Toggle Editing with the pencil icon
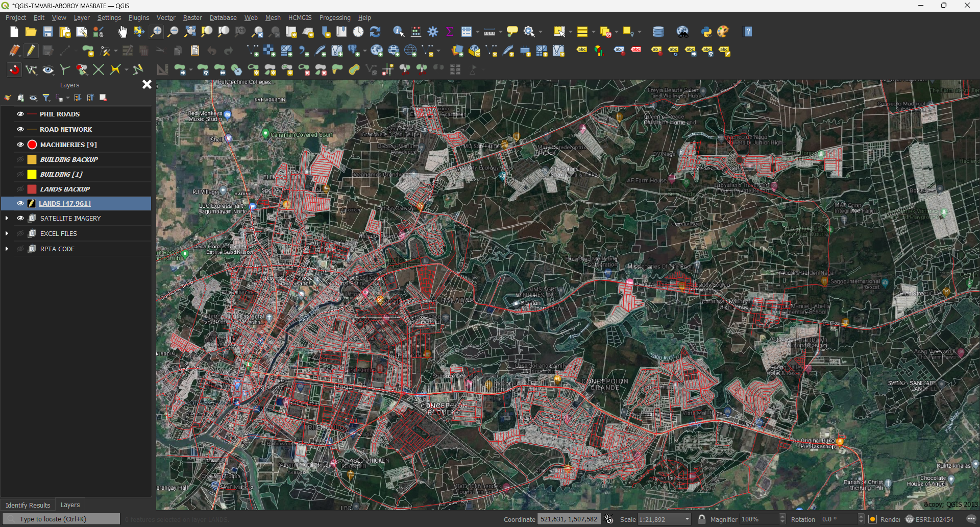 [31, 51]
